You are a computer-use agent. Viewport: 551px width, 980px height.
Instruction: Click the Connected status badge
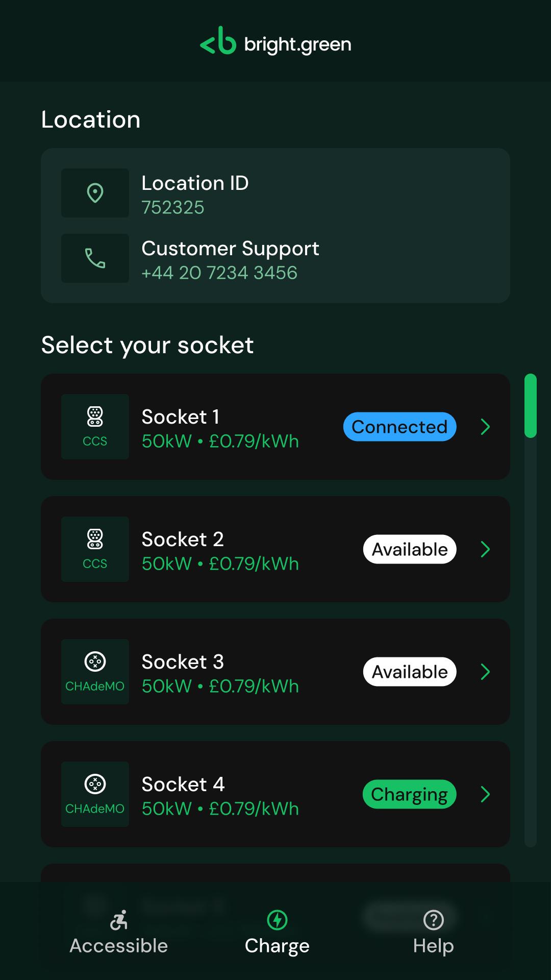pyautogui.click(x=399, y=427)
